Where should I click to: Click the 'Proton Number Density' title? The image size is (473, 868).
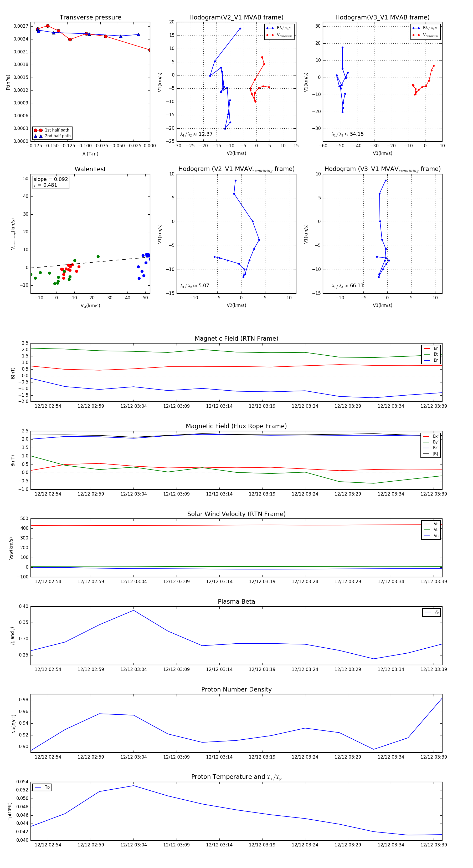tap(236, 689)
